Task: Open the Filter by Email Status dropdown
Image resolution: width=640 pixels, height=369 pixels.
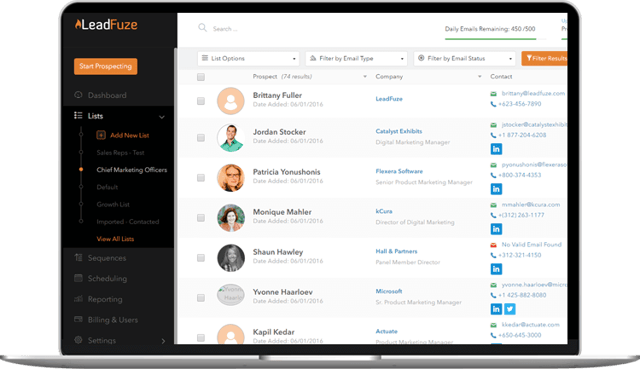Action: [464, 58]
